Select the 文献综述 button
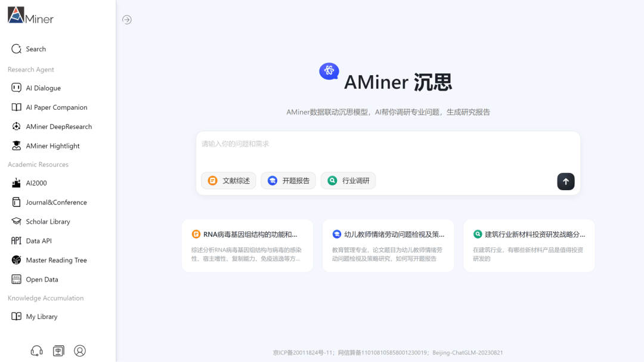Screen dimensions: 644x362 point(228,181)
